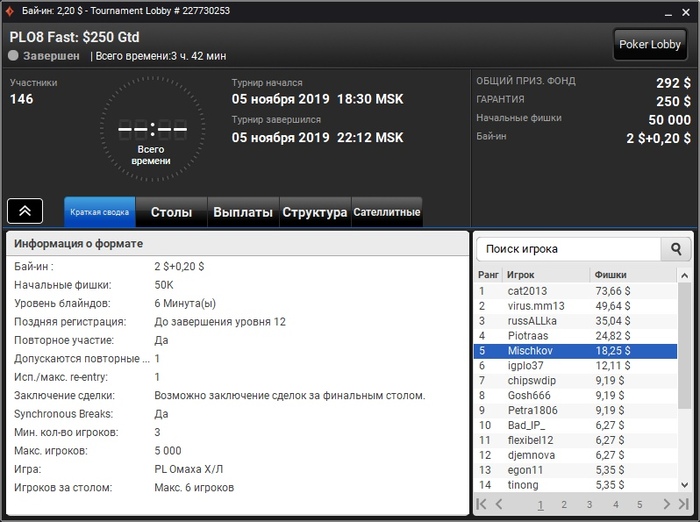Open the Структура tab
The width and height of the screenshot is (700, 522).
pos(315,212)
